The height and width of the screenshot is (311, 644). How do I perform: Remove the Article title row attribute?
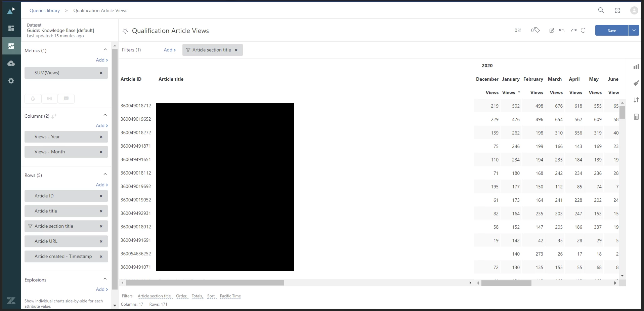(x=101, y=211)
